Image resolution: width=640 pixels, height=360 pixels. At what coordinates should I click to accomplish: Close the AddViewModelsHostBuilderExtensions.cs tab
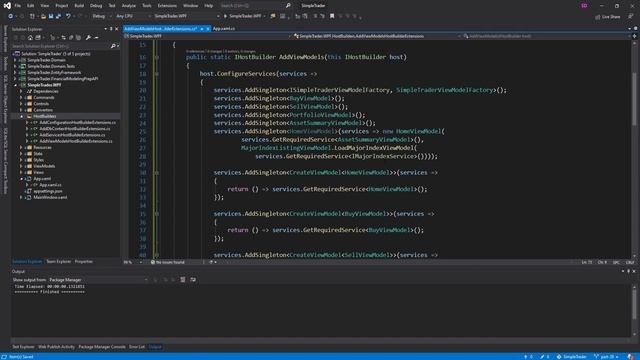(208, 29)
